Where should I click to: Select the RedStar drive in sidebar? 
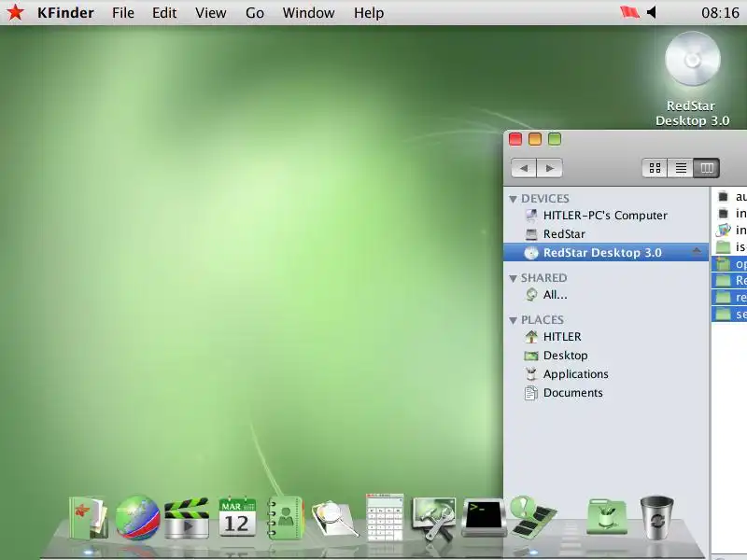point(606,234)
